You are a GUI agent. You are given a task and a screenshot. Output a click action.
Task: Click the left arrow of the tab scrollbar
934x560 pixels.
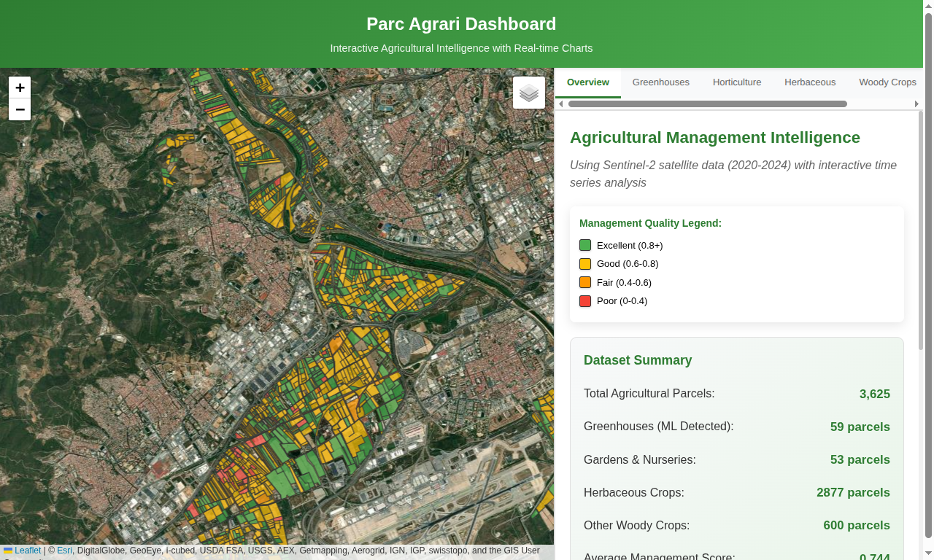point(560,104)
